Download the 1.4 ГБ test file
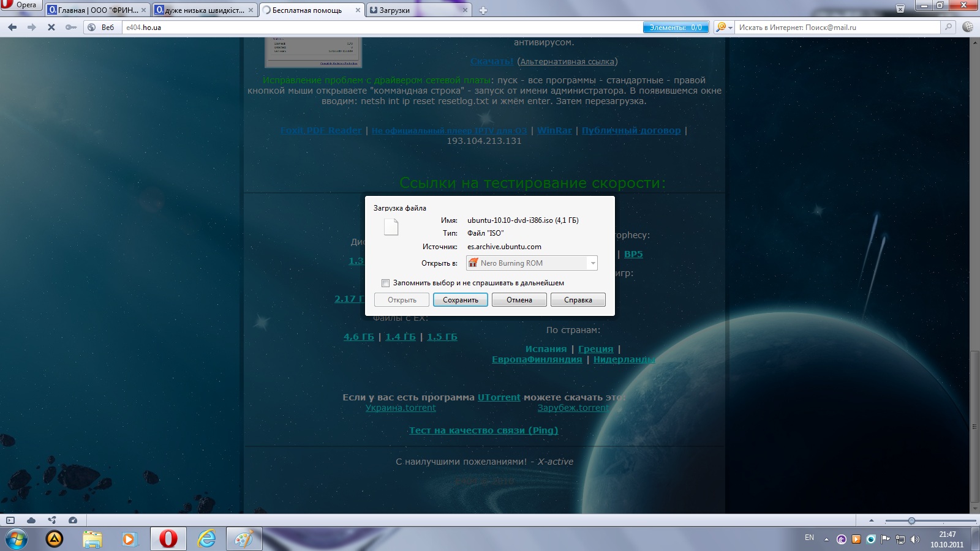 click(401, 337)
